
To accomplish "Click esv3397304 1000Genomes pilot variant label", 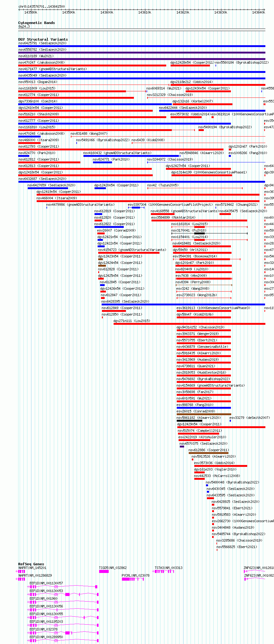I will [x=170, y=205].
